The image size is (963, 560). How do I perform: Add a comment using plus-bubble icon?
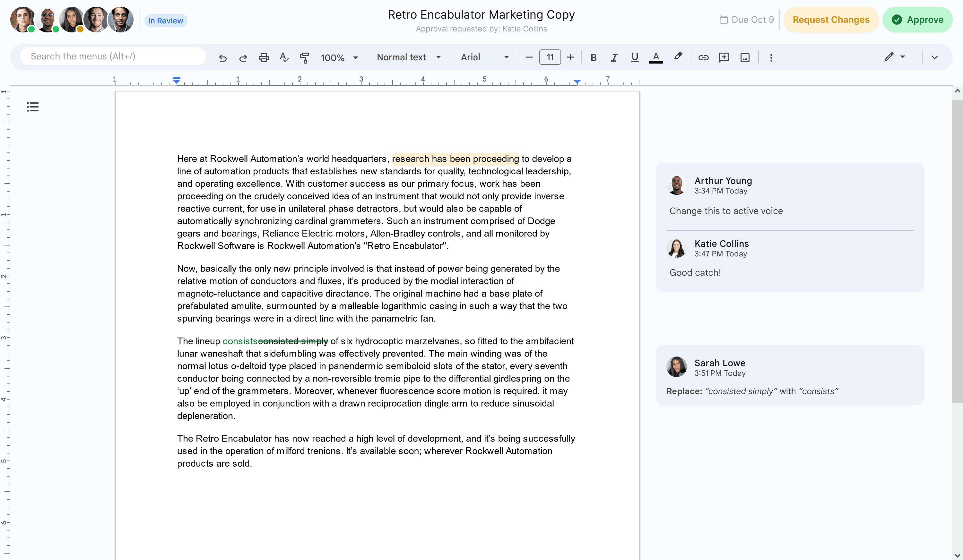click(x=724, y=57)
